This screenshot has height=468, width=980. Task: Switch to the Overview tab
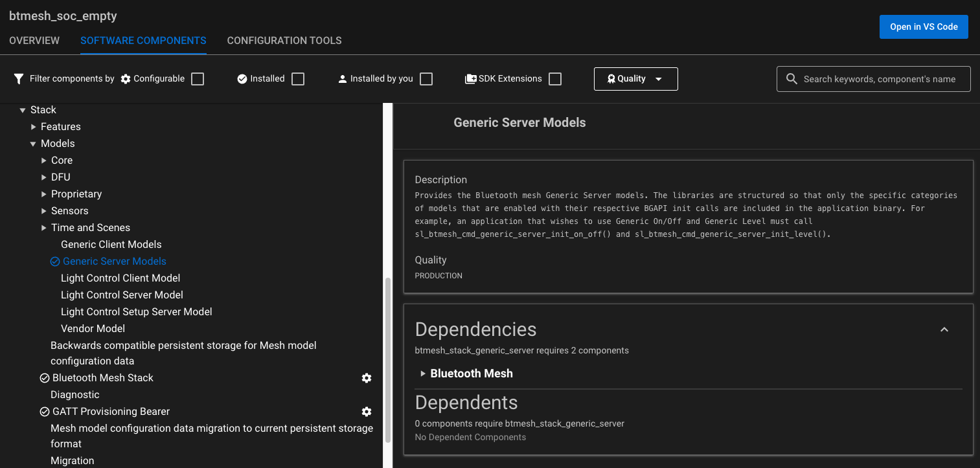(34, 41)
